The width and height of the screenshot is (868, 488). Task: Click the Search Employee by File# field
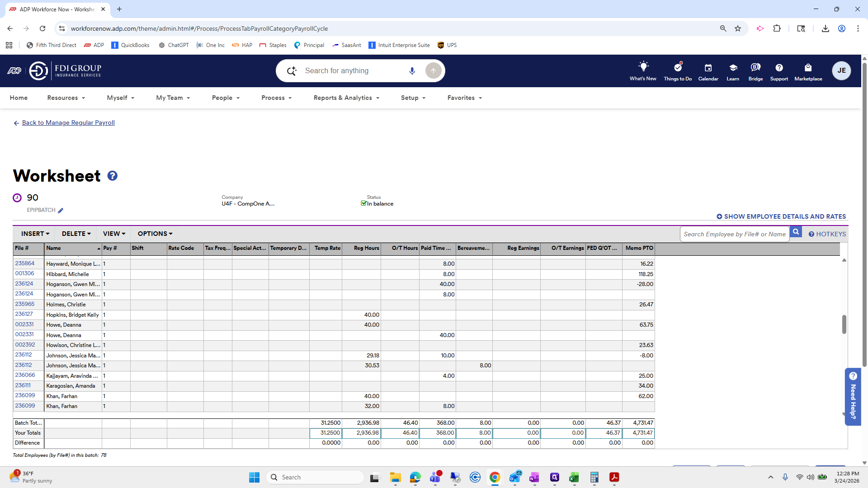[x=734, y=234]
